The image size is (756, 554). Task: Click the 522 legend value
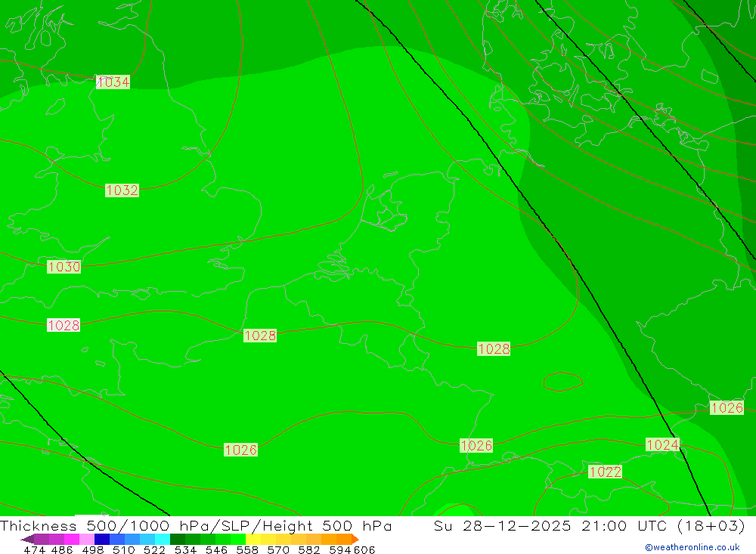[154, 550]
